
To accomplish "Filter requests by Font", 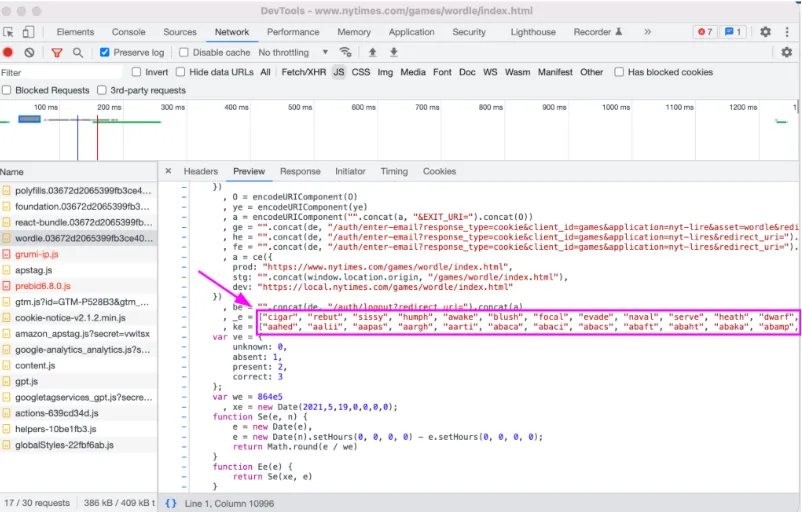I will pos(442,72).
